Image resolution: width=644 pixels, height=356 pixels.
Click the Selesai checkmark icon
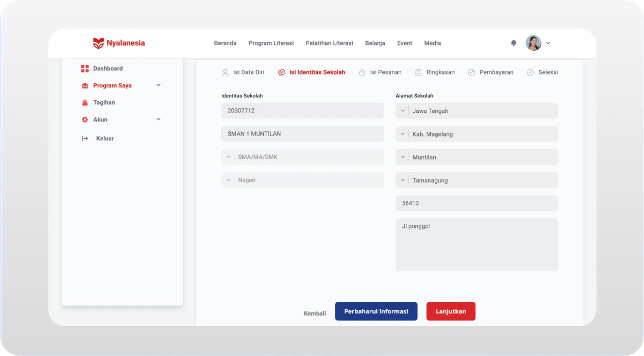pos(530,72)
